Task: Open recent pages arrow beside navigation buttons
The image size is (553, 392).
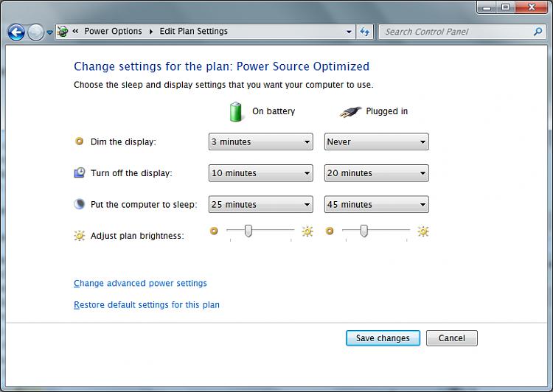Action: [x=49, y=32]
